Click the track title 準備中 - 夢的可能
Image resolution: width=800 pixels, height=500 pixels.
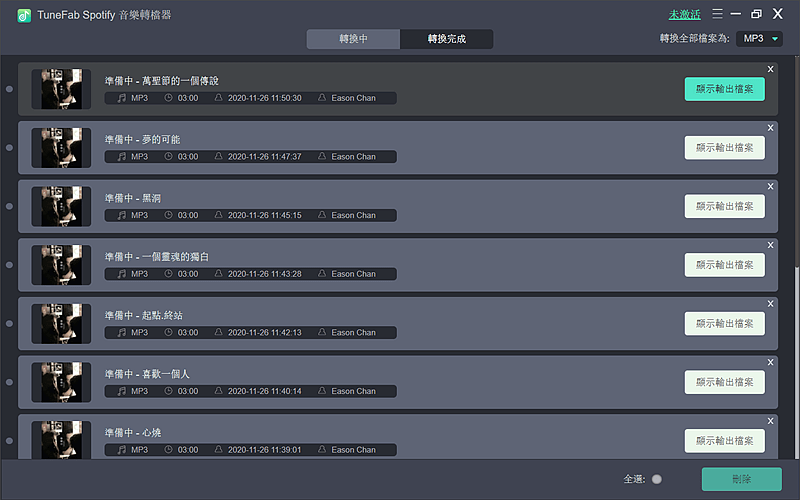pyautogui.click(x=142, y=139)
